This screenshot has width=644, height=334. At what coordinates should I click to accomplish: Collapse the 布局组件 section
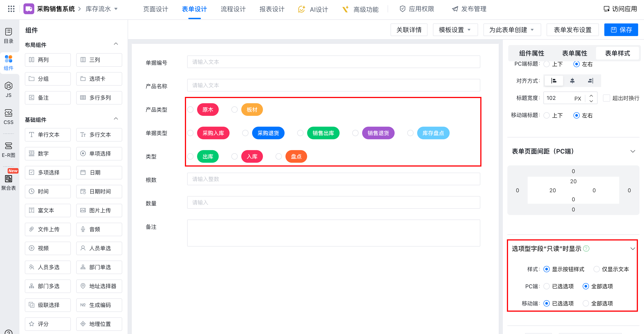coord(116,44)
